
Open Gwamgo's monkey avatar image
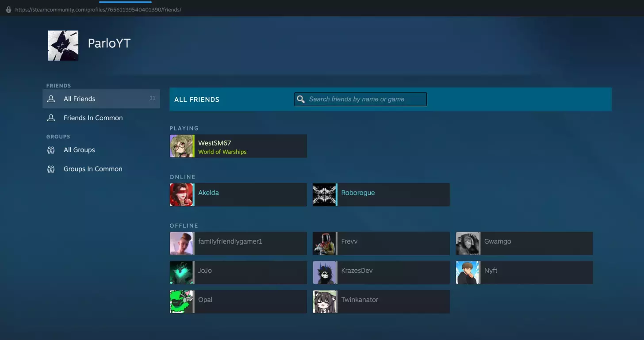tap(468, 243)
